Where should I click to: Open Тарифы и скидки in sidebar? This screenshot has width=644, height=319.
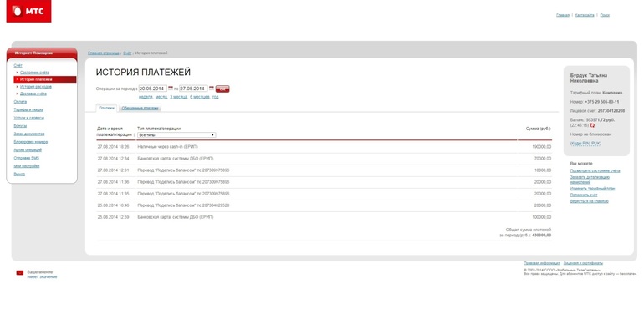28,110
